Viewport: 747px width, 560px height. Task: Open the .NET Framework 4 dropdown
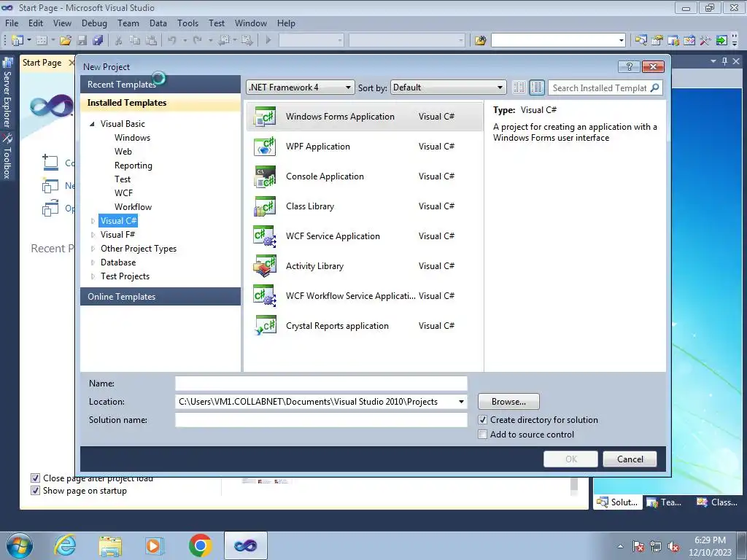tap(301, 87)
